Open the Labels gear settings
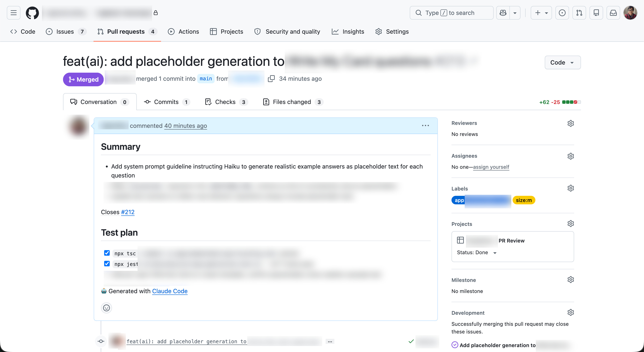Viewport: 644px width, 352px height. (570, 188)
